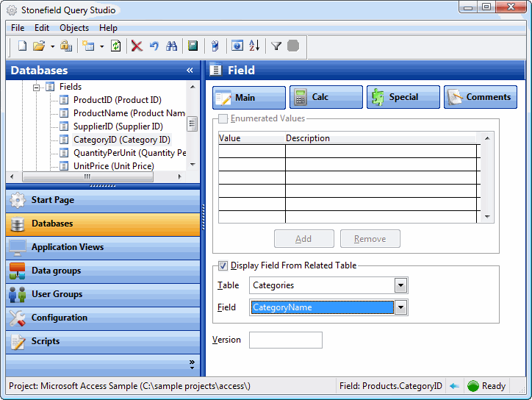Open the Objects menu
The image size is (532, 400).
73,28
